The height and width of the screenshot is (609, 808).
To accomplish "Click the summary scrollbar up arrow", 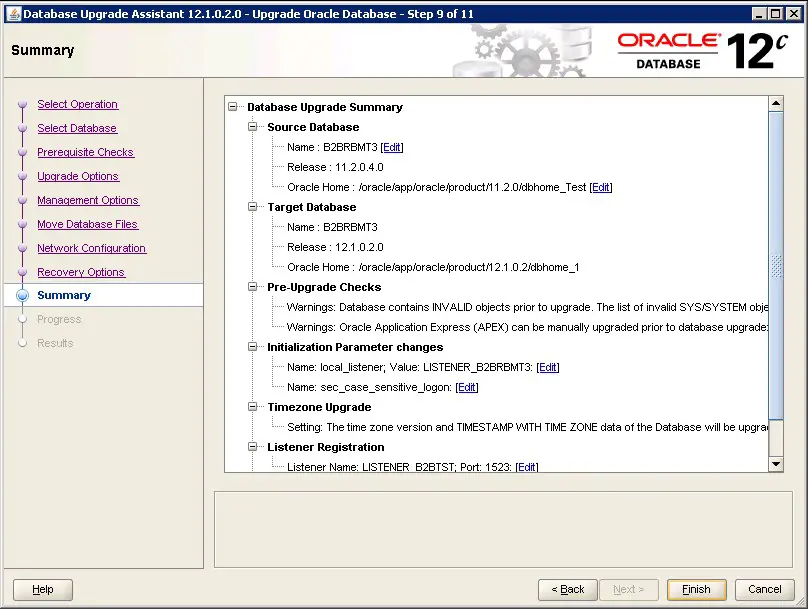I will (x=776, y=104).
